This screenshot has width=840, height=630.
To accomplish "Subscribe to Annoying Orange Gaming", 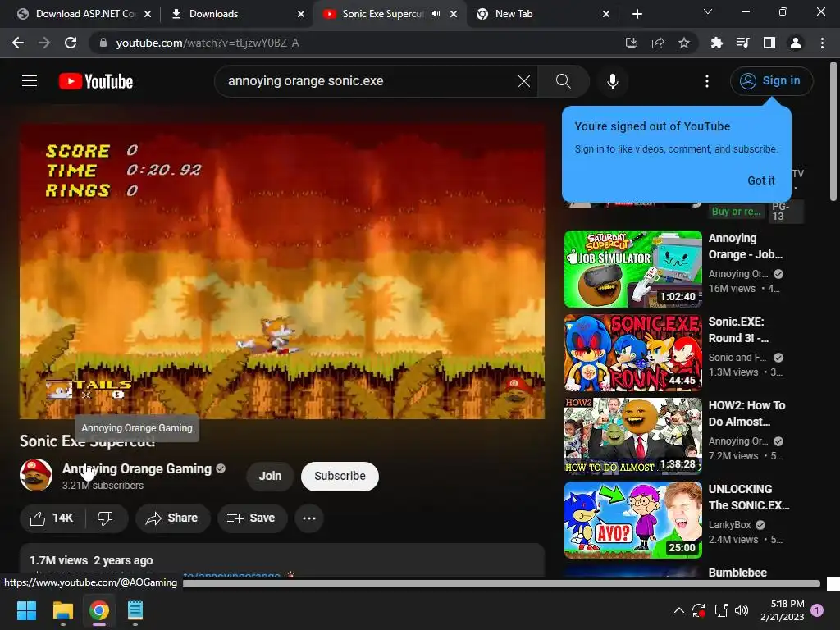I will tap(340, 476).
